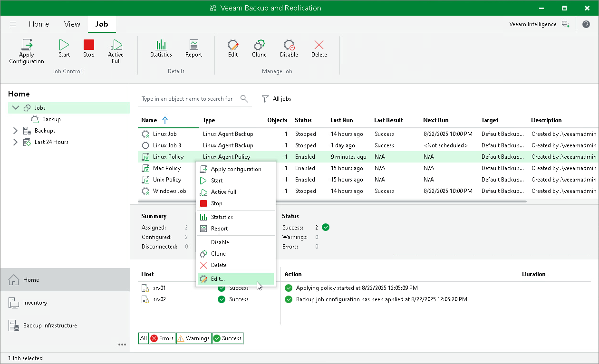Select the Linux Policy row
The height and width of the screenshot is (364, 599).
[368, 157]
